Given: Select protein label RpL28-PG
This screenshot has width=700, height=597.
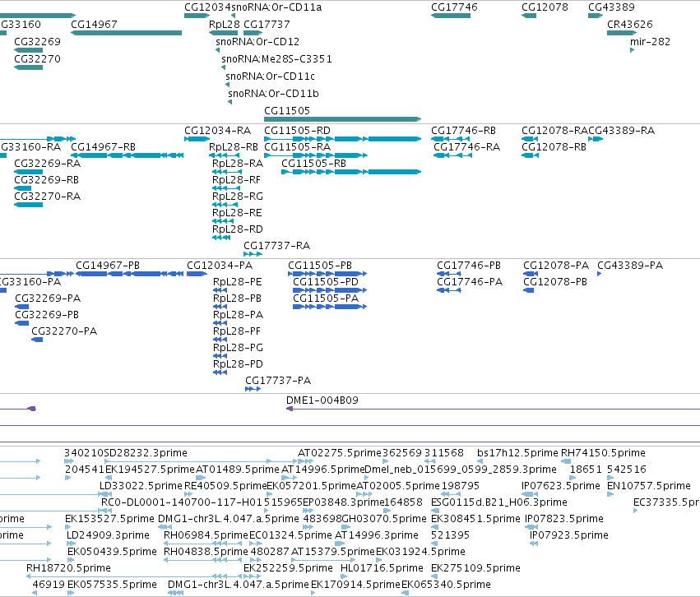Looking at the screenshot, I should (238, 348).
